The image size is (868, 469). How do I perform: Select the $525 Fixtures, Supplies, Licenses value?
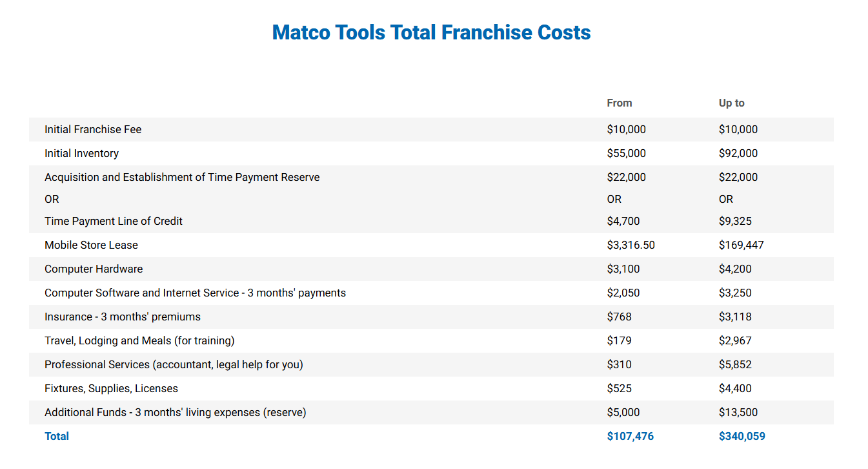coord(620,388)
